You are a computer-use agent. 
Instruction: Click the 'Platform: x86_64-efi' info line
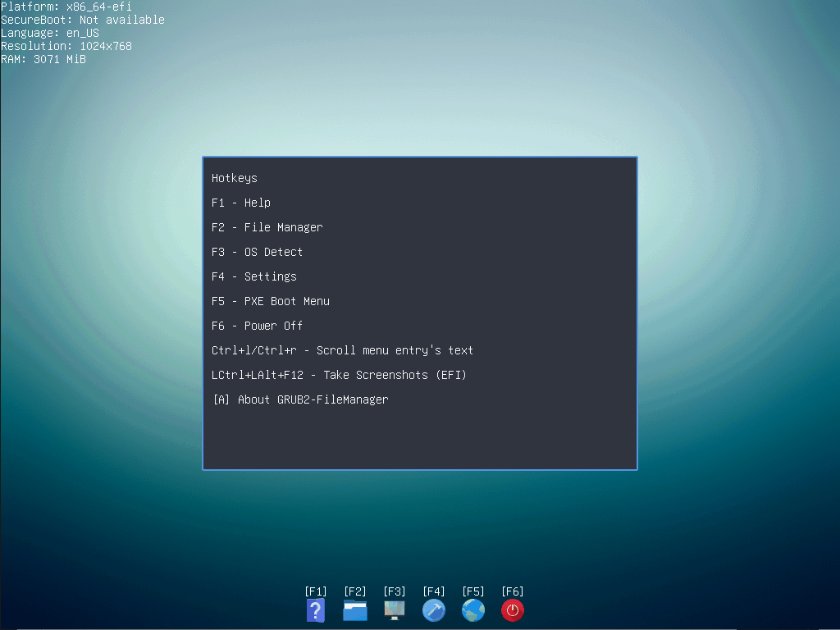click(66, 7)
